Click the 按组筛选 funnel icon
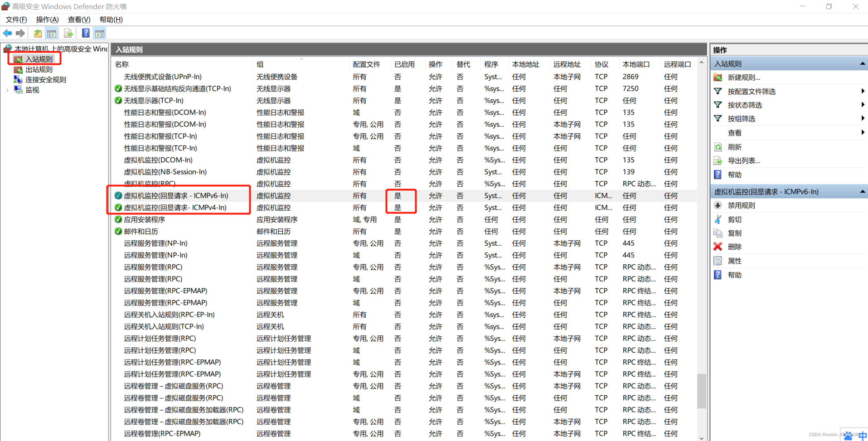This screenshot has width=868, height=441. point(718,119)
